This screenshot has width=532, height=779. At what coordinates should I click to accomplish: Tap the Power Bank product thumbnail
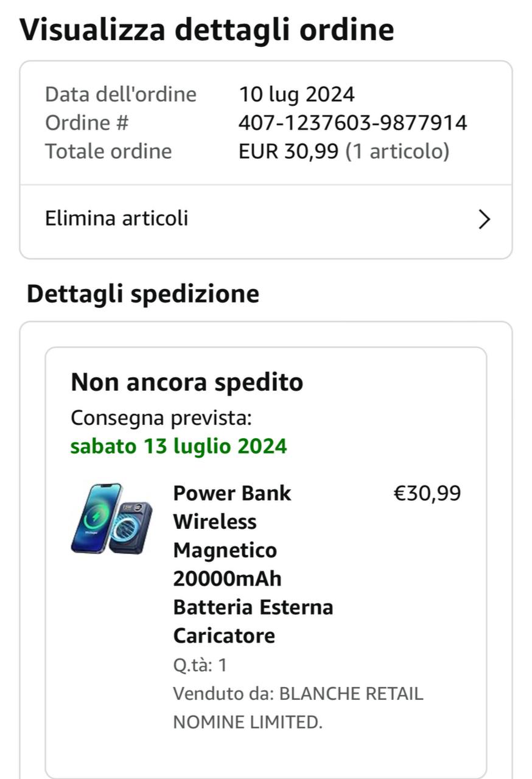(111, 519)
